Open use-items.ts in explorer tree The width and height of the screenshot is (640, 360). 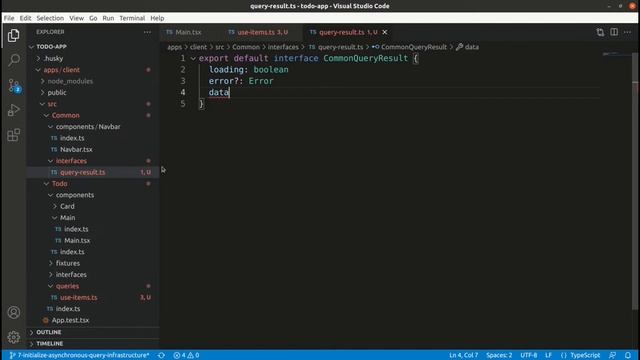(x=78, y=298)
